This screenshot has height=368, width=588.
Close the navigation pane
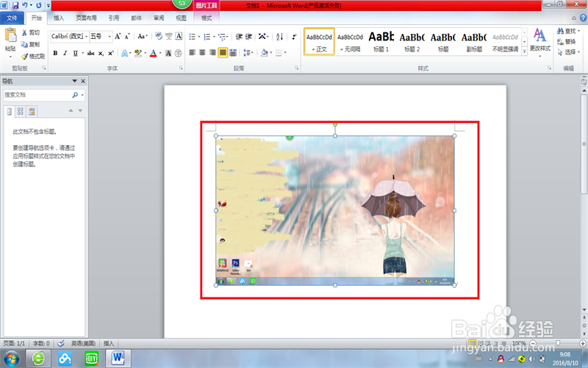coord(83,81)
